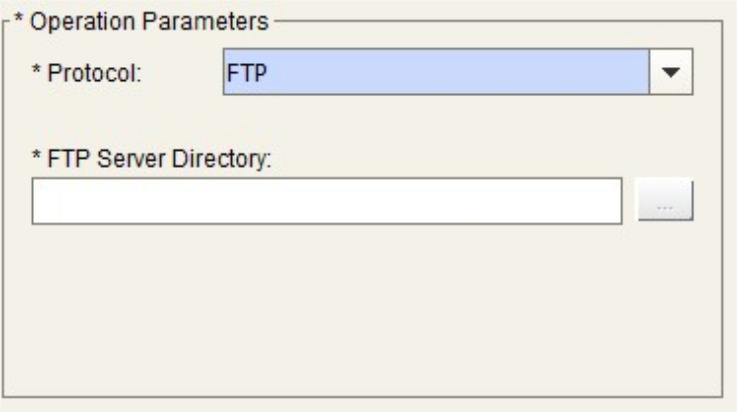Viewport: 737px width, 412px height.
Task: Open directory browser with the "..." button
Action: pos(666,203)
